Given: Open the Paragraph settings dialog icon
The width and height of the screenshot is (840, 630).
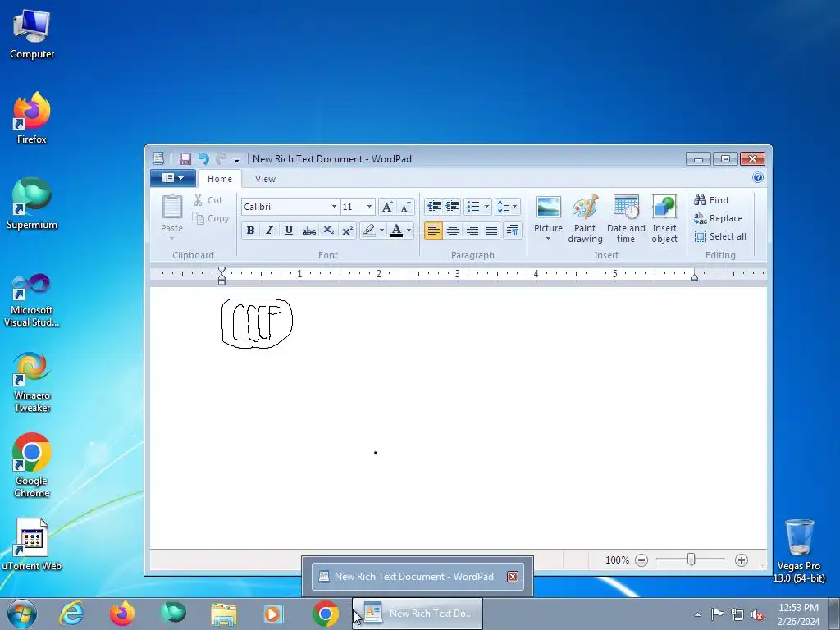Looking at the screenshot, I should click(513, 231).
